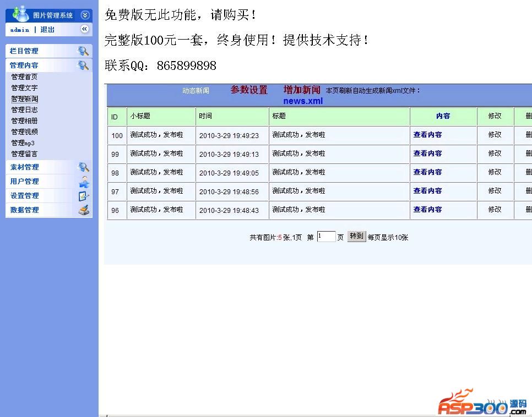Click 增加新闻 to add news

[x=302, y=90]
